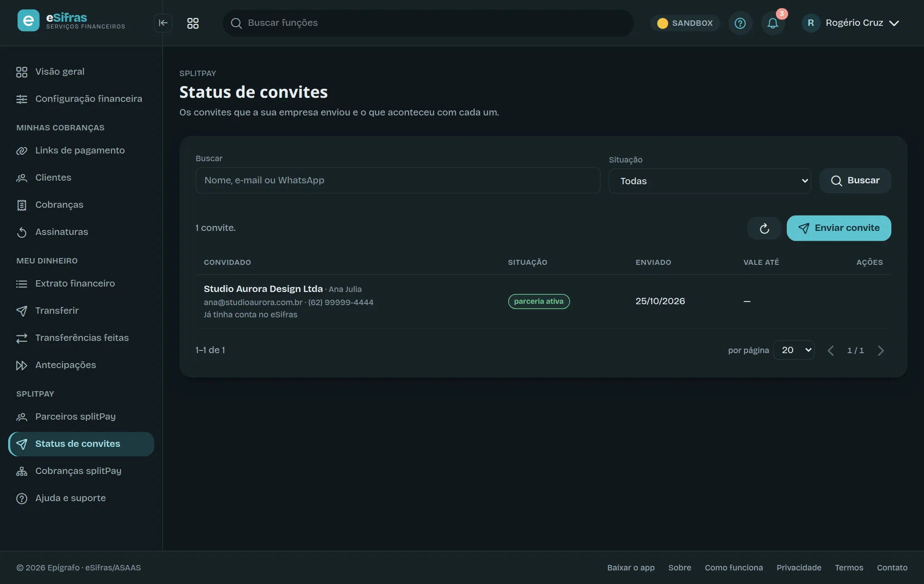Click the refresh invites list icon
This screenshot has width=924, height=584.
pos(764,228)
